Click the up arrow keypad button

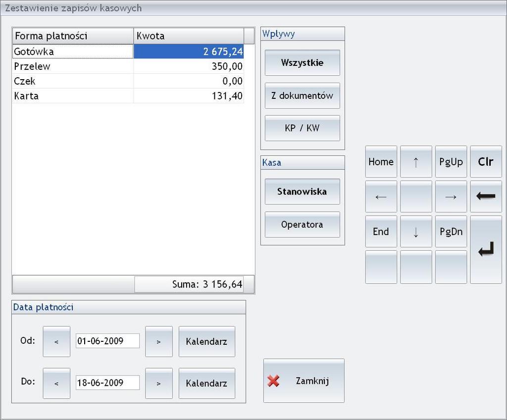416,162
